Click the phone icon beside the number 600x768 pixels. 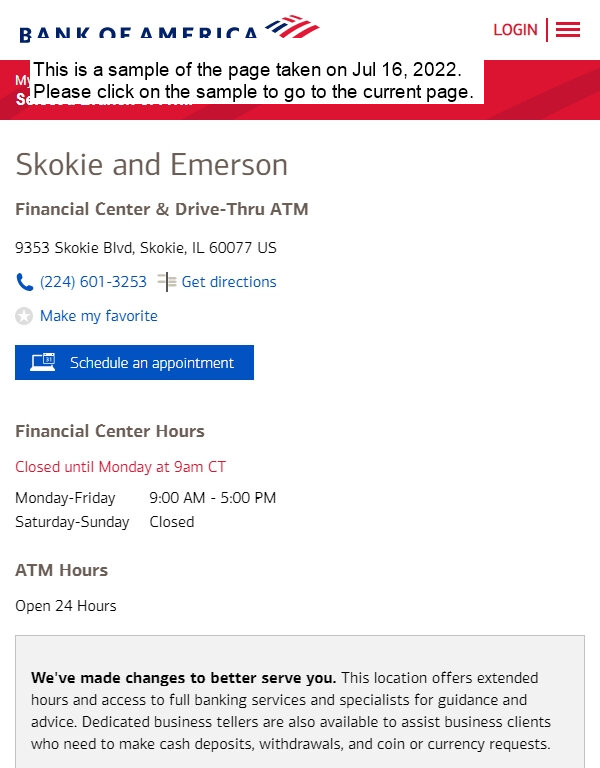click(x=24, y=282)
